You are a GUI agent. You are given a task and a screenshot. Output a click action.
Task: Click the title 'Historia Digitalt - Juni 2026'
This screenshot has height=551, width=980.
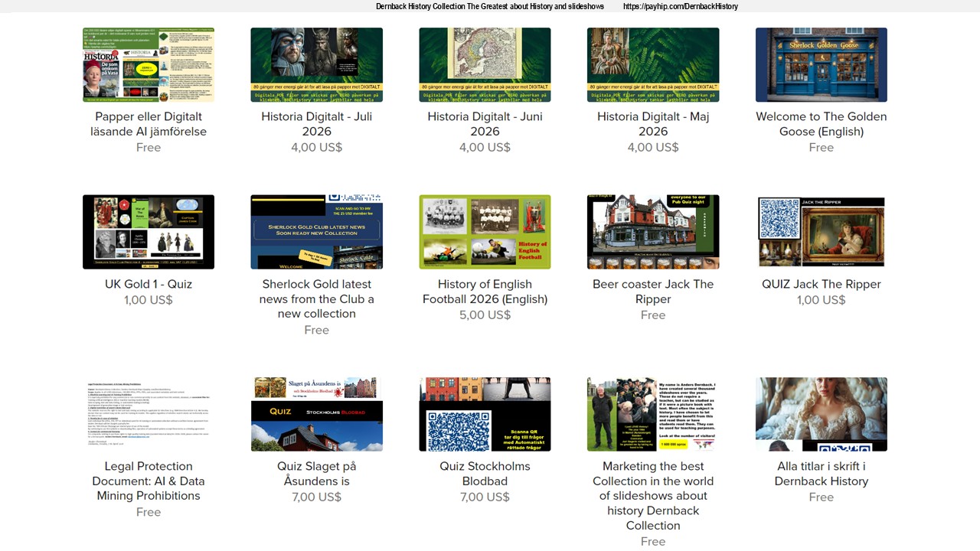point(485,124)
